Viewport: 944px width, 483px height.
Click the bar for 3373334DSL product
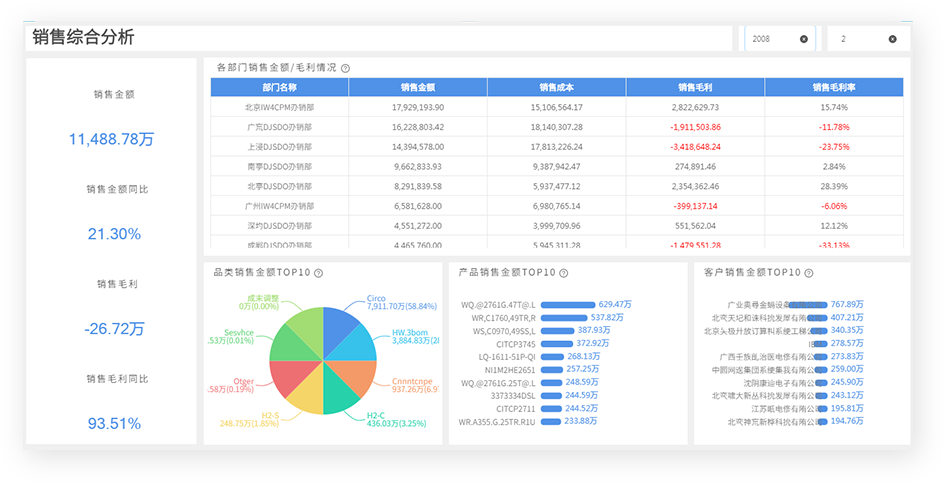(x=551, y=396)
